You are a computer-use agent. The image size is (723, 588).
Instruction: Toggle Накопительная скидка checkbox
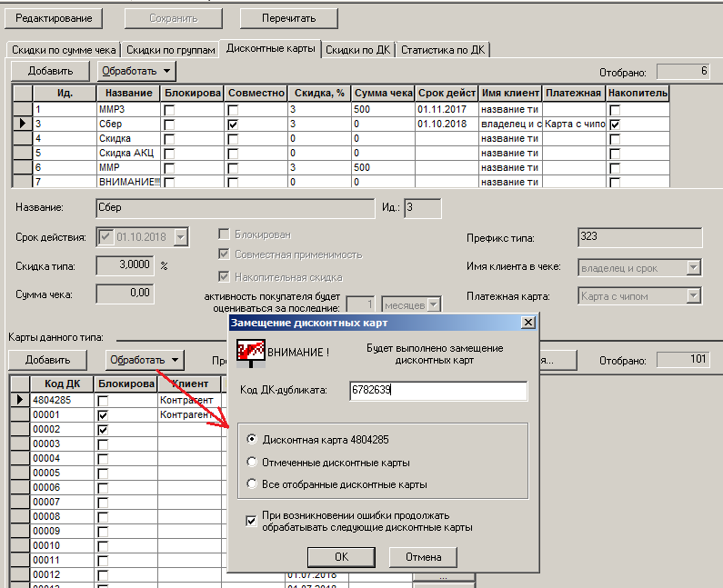coord(224,276)
